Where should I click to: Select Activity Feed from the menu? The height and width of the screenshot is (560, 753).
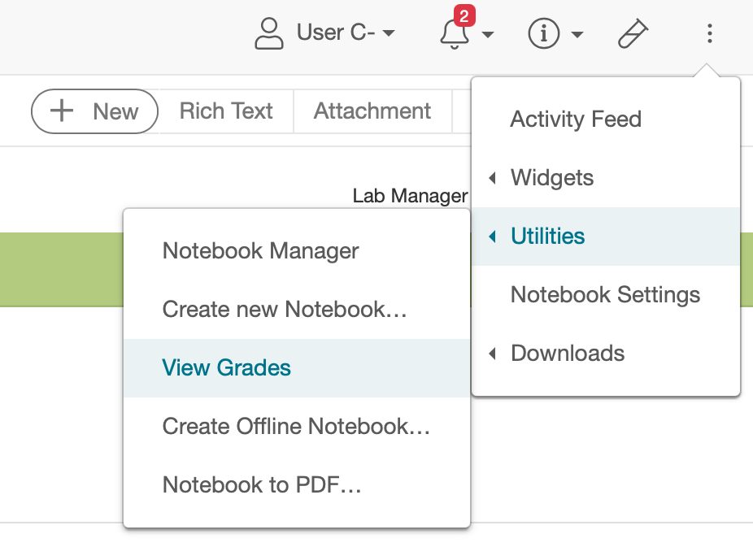tap(576, 119)
